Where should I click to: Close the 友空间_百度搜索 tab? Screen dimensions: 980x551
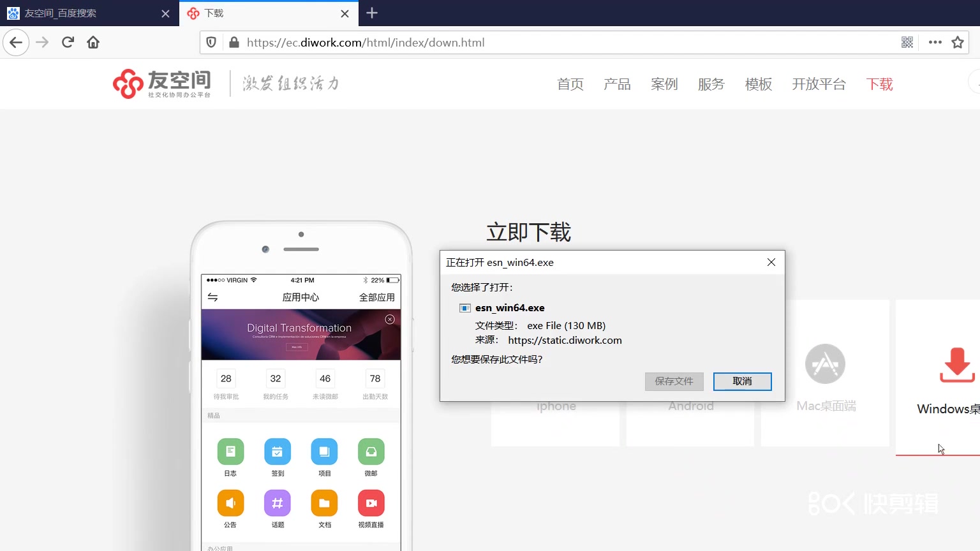165,13
